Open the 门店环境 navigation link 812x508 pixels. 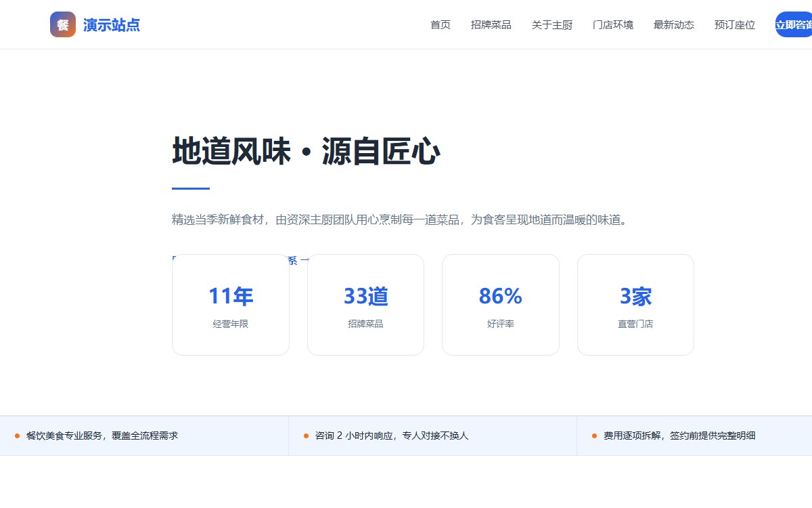click(613, 25)
